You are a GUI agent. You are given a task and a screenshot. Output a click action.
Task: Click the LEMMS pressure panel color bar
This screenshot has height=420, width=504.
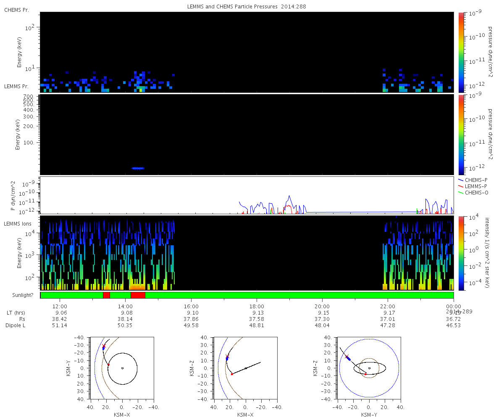(461, 134)
